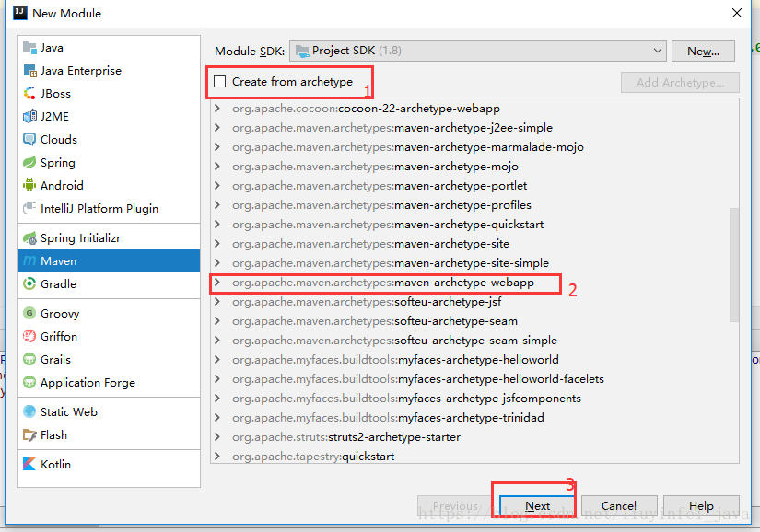The image size is (760, 532).
Task: Click the Gradle icon
Action: (29, 283)
